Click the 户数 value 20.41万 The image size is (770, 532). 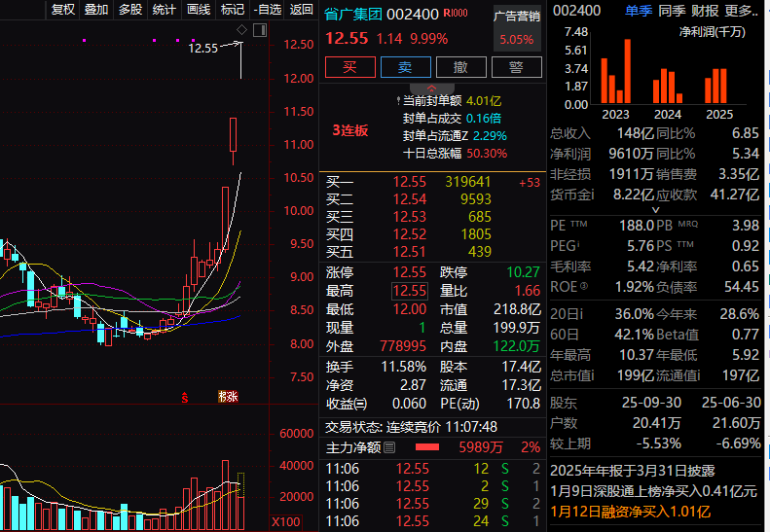pyautogui.click(x=656, y=422)
